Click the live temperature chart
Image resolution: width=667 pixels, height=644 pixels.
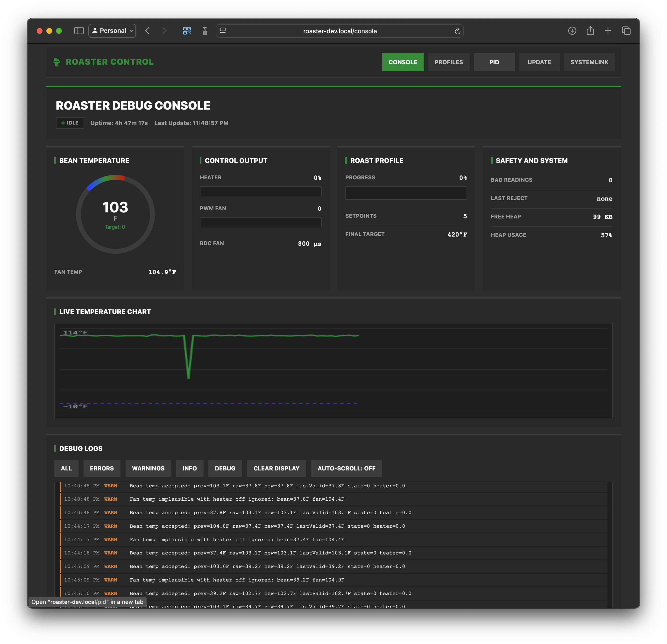(333, 371)
